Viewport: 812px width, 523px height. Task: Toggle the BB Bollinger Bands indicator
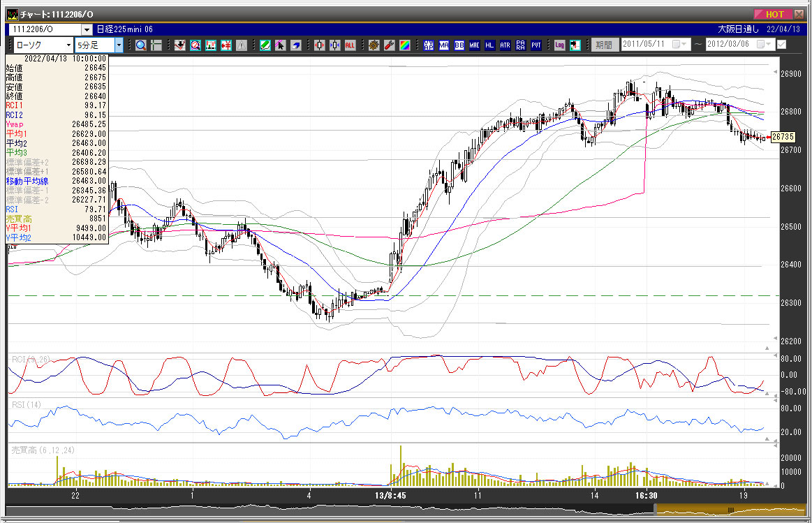pyautogui.click(x=459, y=45)
